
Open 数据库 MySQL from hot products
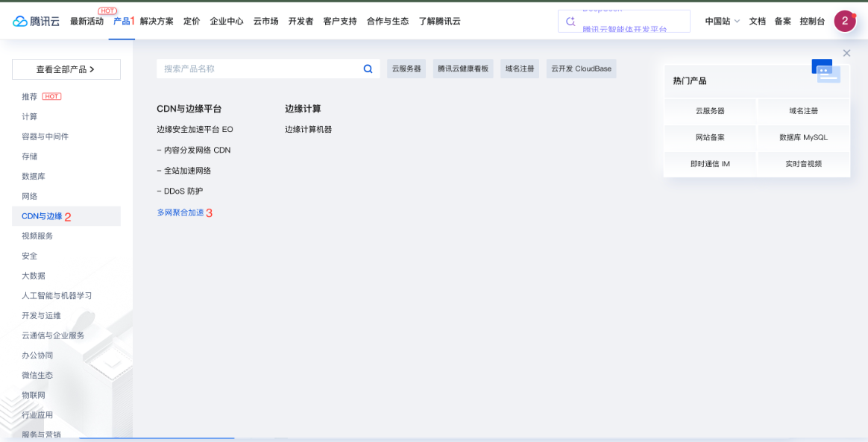pos(803,137)
